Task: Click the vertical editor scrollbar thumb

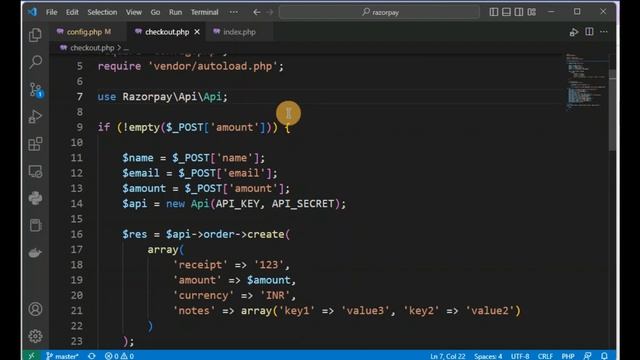Action: point(612,110)
